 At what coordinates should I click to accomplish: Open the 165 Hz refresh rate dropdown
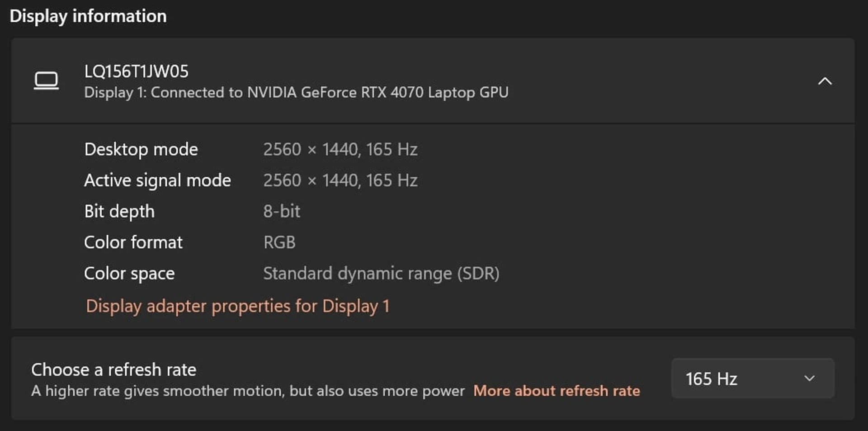point(752,378)
